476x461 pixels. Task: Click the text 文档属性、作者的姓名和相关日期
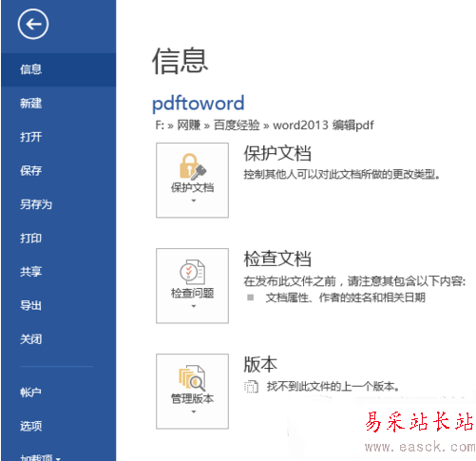click(x=345, y=298)
